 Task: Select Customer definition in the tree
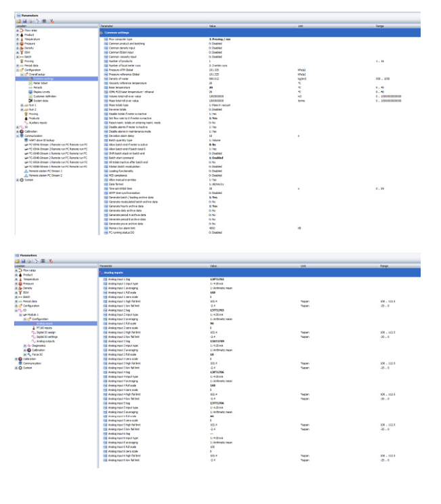click(45, 96)
